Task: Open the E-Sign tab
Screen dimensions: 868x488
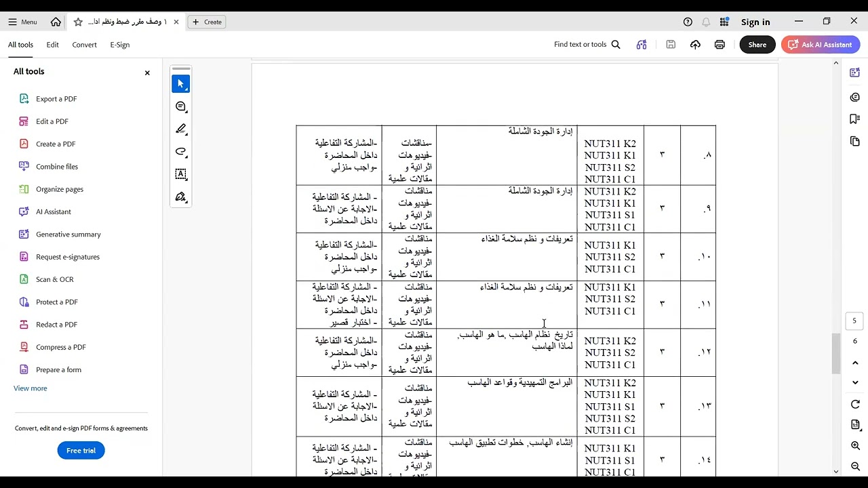Action: (x=119, y=45)
